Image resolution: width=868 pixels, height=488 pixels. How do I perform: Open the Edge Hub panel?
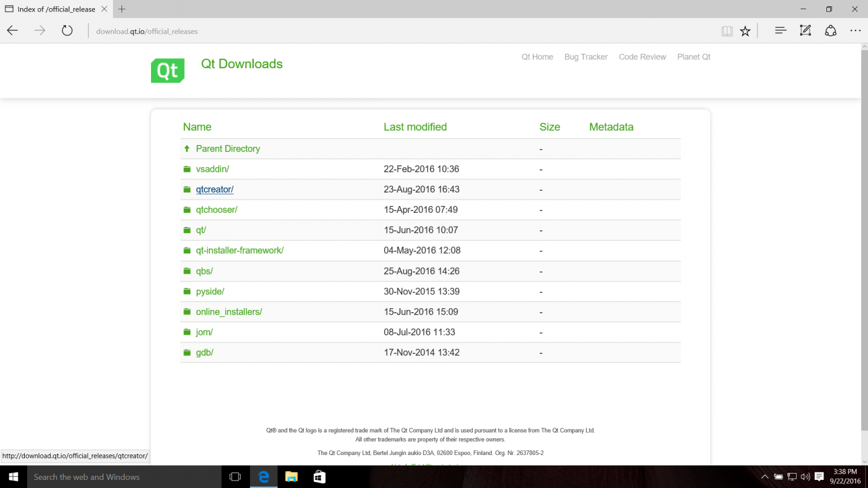click(x=781, y=31)
